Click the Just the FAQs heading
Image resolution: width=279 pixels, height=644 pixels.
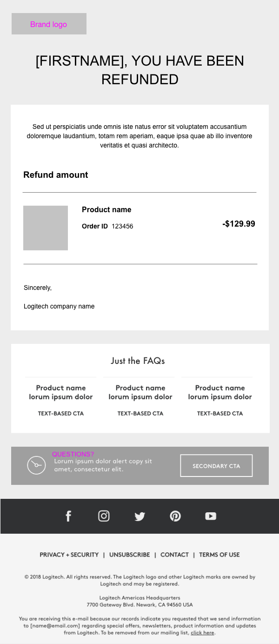click(x=138, y=361)
